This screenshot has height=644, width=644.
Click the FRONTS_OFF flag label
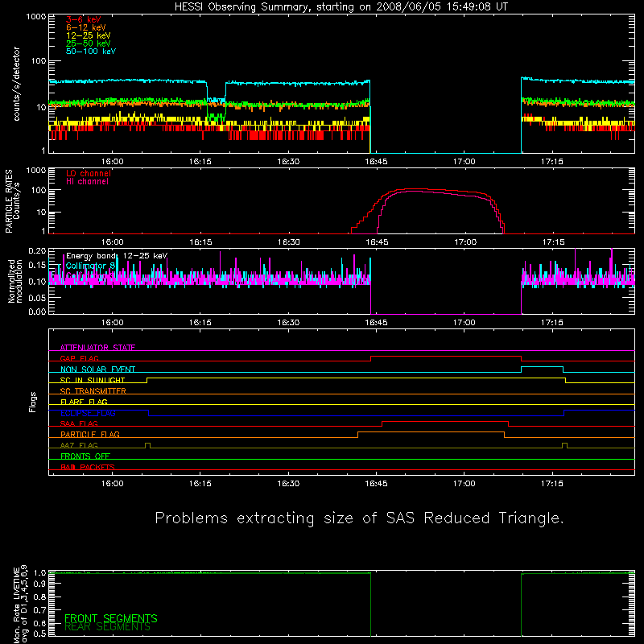pos(85,456)
